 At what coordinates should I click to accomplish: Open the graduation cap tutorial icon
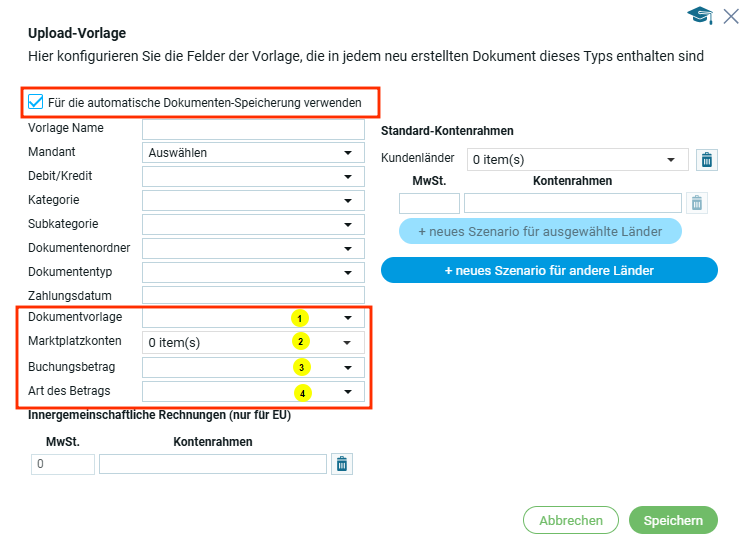click(x=699, y=15)
